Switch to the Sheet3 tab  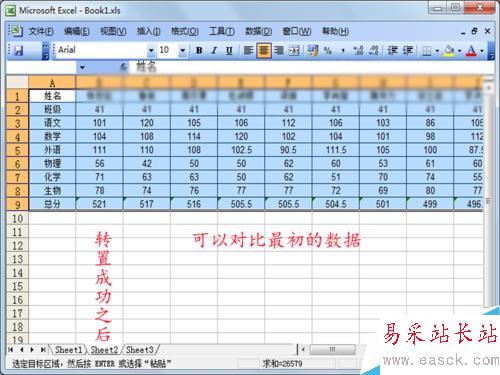(140, 350)
